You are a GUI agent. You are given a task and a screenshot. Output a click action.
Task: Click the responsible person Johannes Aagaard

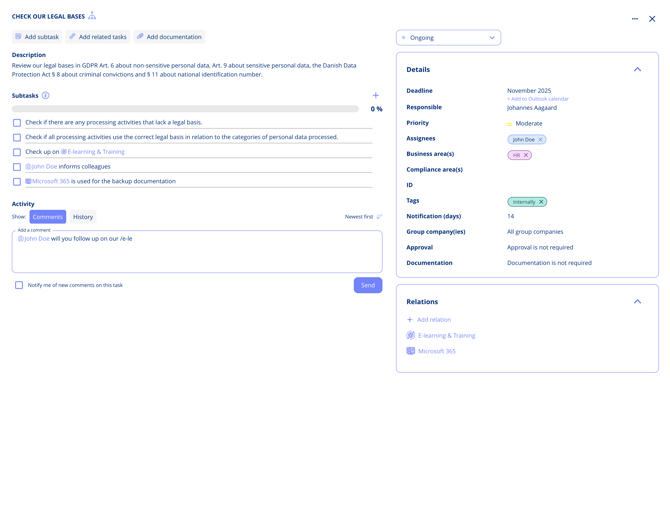pyautogui.click(x=532, y=108)
